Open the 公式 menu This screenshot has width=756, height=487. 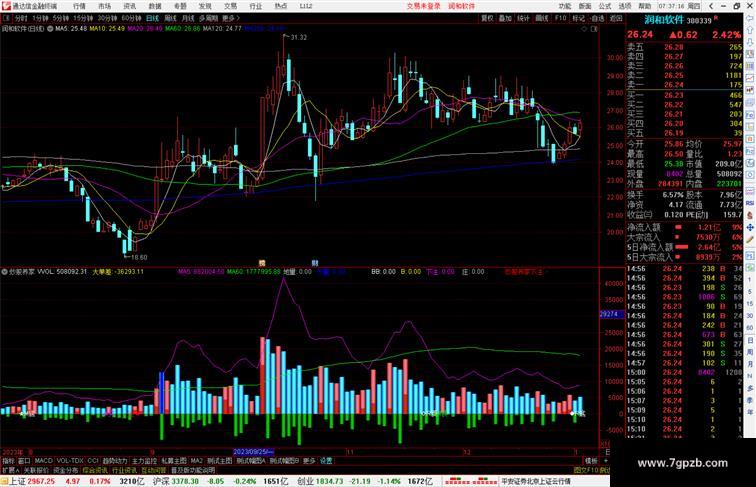[605, 6]
